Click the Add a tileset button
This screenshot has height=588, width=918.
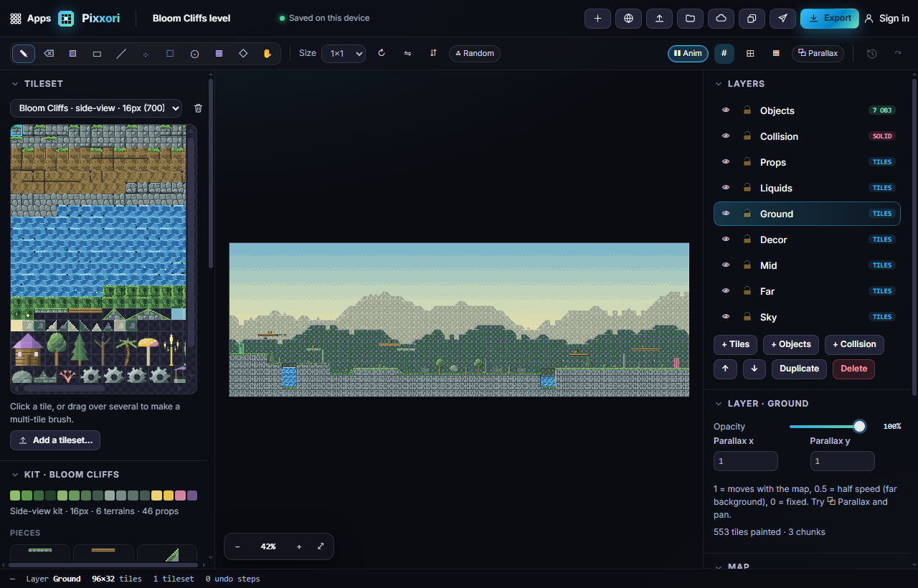pos(55,440)
